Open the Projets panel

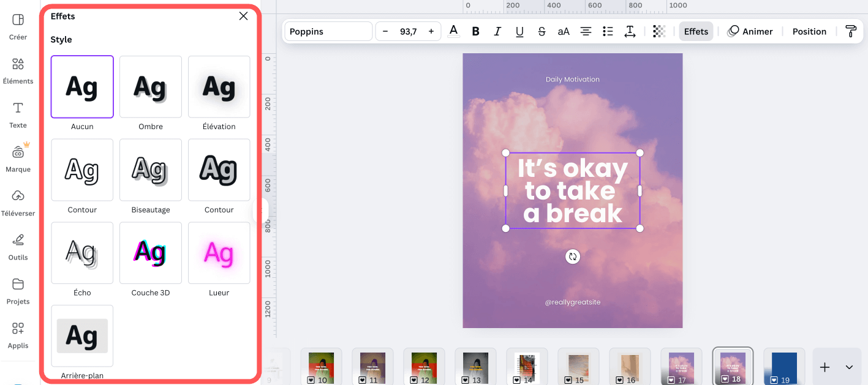pyautogui.click(x=17, y=290)
